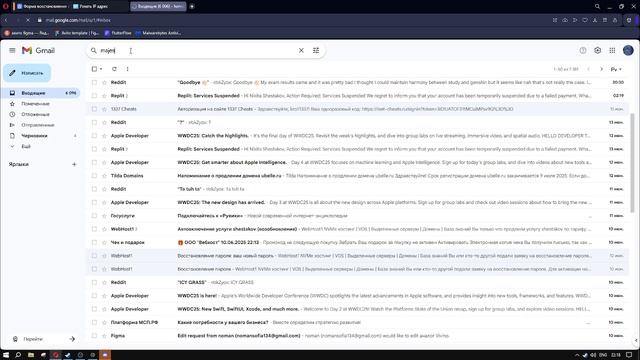The width and height of the screenshot is (640, 360).
Task: Open a new browser tab with plus
Action: pos(192,7)
